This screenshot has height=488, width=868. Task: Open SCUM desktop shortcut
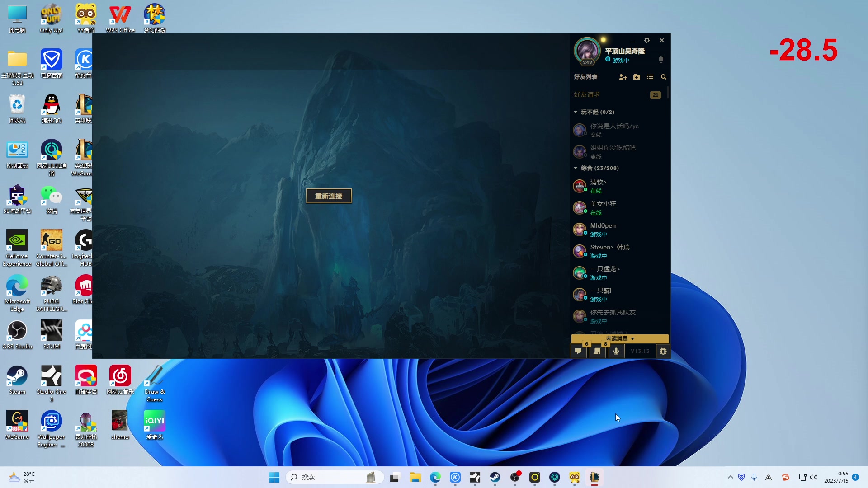(52, 335)
